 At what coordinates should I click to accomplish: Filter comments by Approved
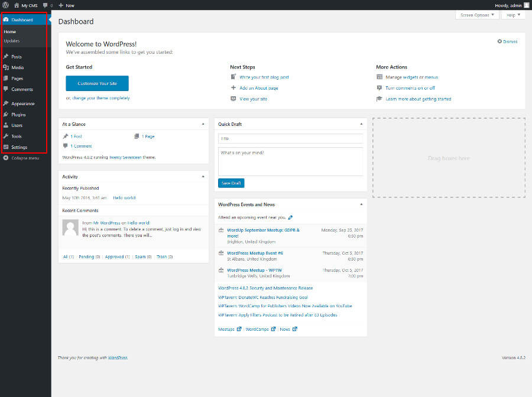pos(114,256)
